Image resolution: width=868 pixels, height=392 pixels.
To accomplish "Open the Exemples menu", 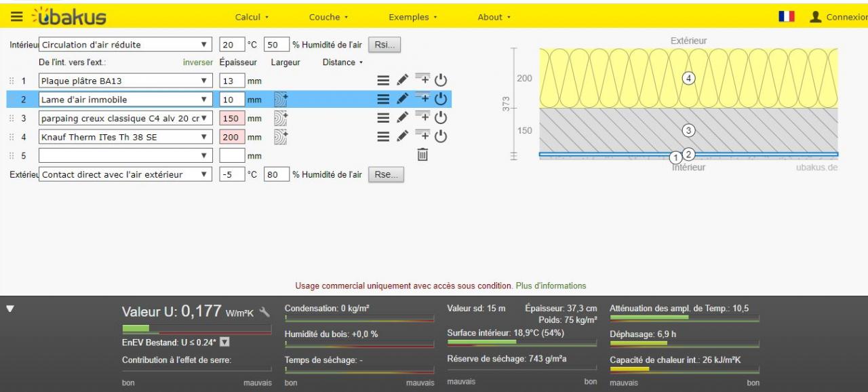I will (413, 17).
